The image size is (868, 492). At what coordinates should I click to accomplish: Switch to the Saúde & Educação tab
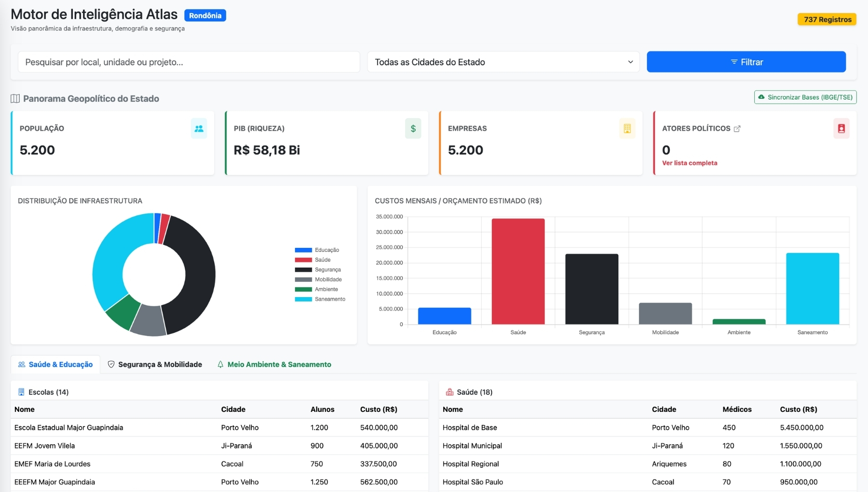(55, 365)
